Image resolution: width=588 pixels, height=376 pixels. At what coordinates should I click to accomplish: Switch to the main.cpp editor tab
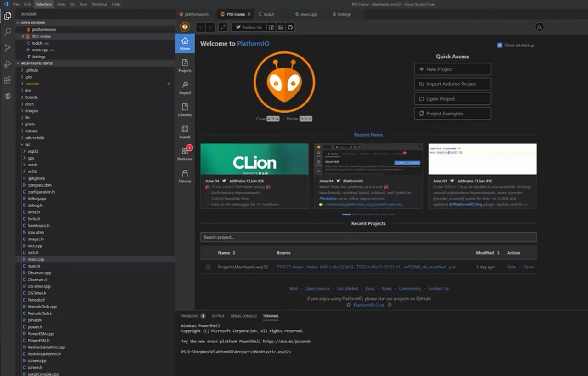[x=306, y=14]
